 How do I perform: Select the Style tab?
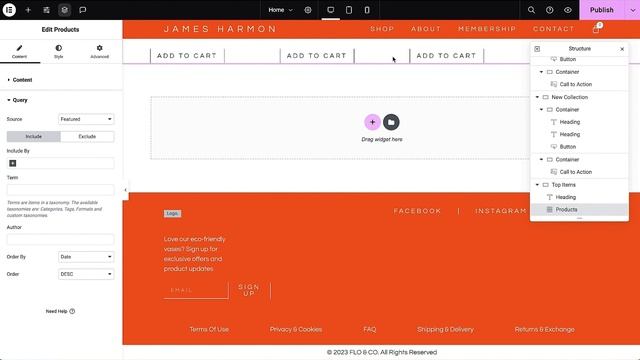click(x=59, y=51)
